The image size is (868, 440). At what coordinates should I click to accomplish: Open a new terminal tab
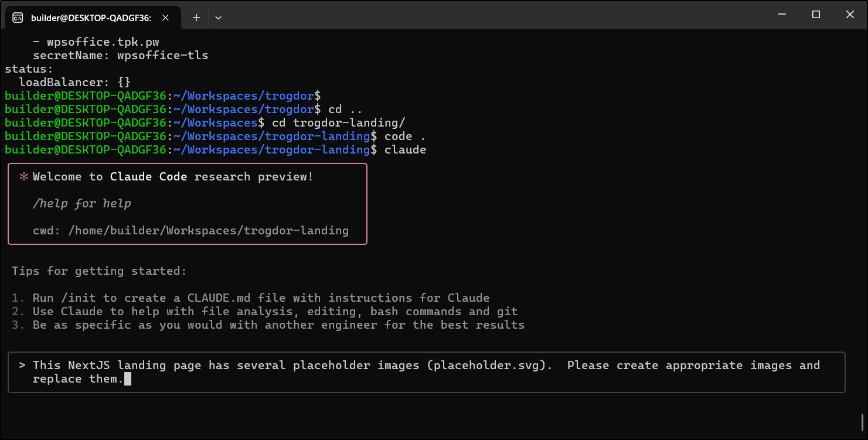coord(196,18)
